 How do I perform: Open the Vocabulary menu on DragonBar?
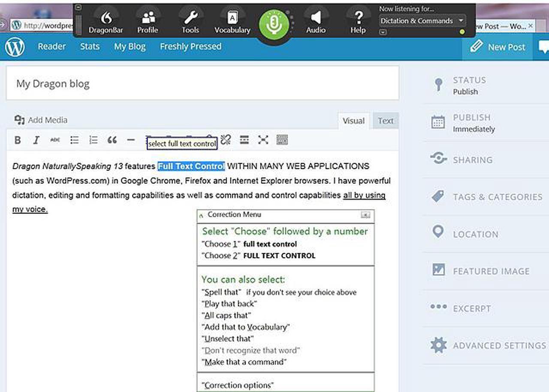232,22
